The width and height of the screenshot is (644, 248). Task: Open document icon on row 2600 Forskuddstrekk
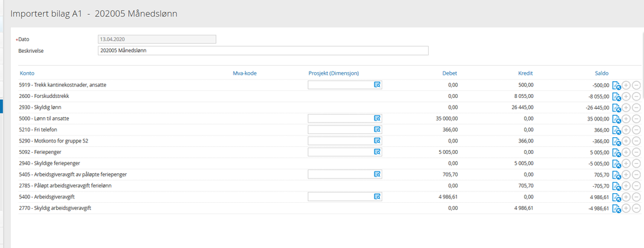[616, 97]
